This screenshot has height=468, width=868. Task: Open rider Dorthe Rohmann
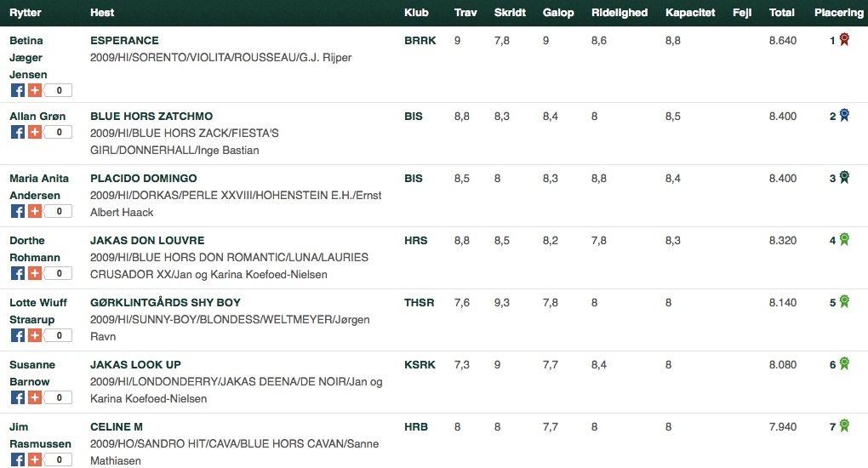click(x=35, y=248)
